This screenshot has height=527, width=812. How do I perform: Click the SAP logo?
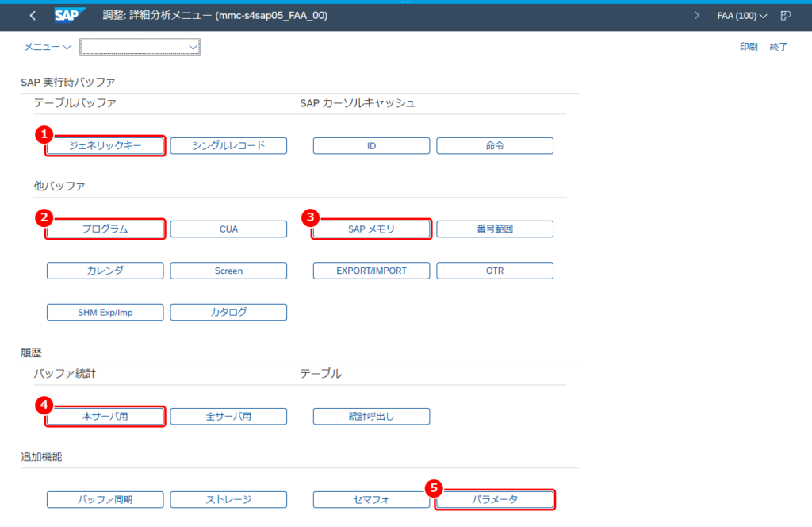(x=68, y=16)
